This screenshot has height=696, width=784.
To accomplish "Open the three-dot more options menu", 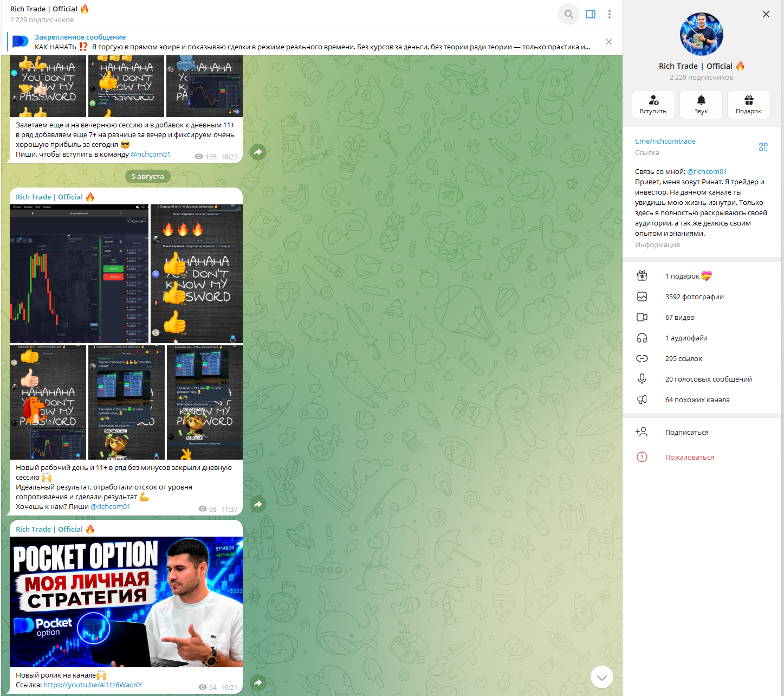I will click(610, 14).
